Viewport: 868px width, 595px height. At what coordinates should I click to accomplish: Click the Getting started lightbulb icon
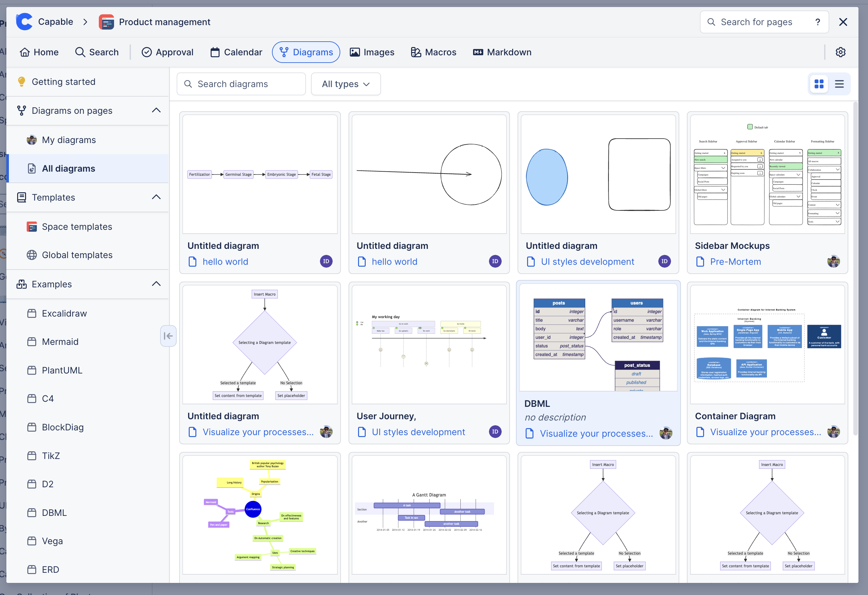click(x=22, y=81)
